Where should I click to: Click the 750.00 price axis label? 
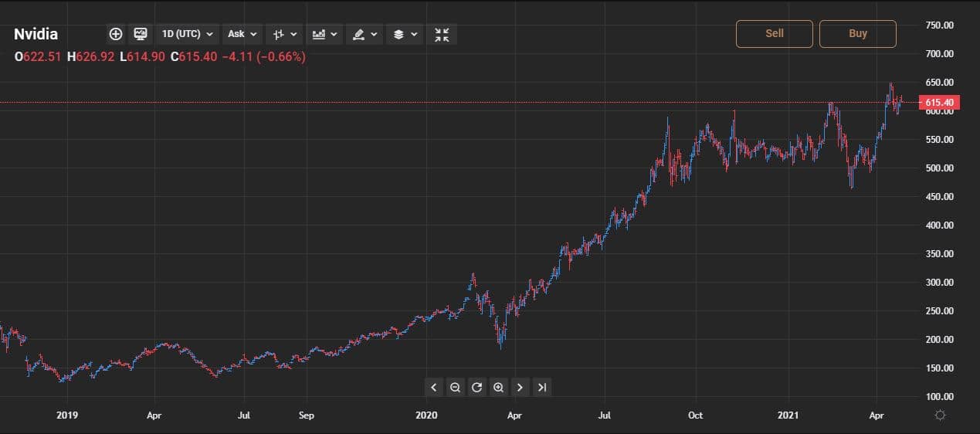[939, 25]
